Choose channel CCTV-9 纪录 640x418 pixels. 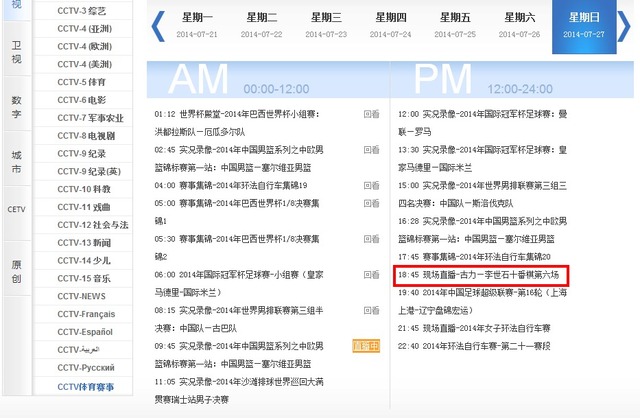83,153
